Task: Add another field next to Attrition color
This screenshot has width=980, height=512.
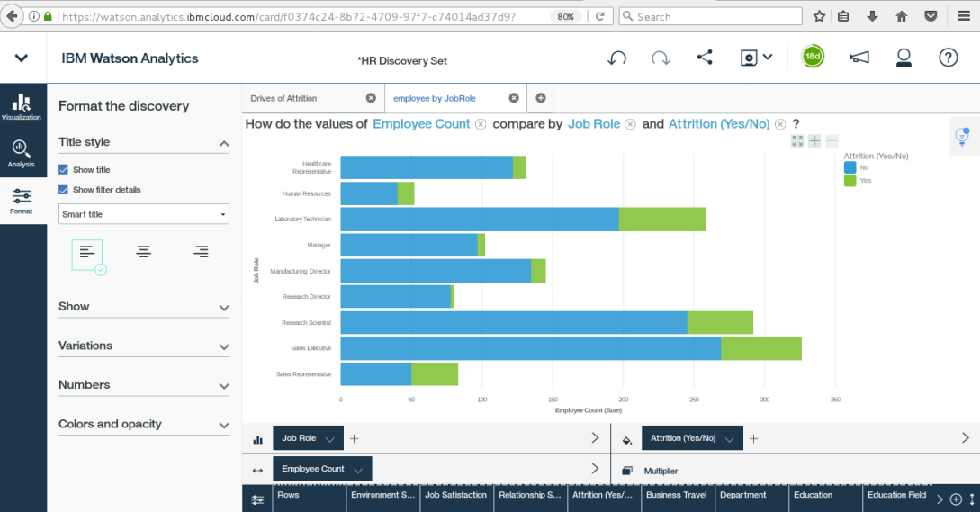Action: click(x=754, y=439)
